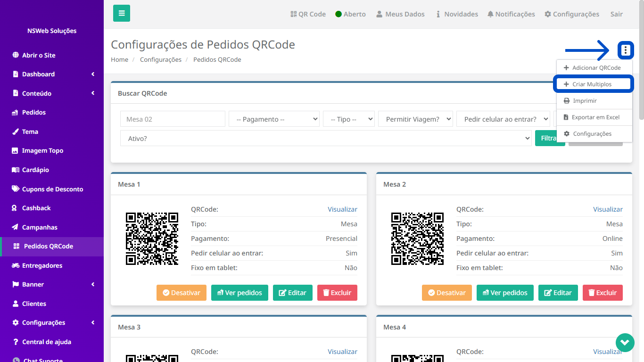
Task: Edit Mesa 2 with Editar button
Action: pos(558,293)
